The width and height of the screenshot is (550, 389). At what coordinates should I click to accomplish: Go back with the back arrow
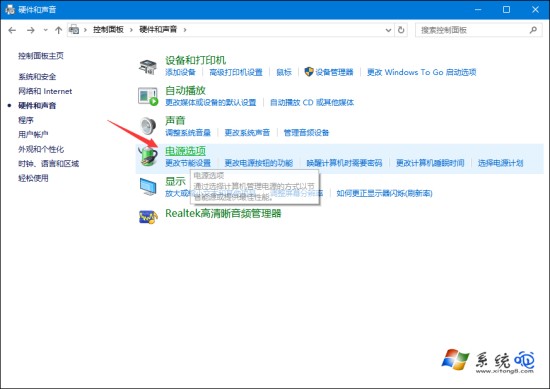coord(12,30)
